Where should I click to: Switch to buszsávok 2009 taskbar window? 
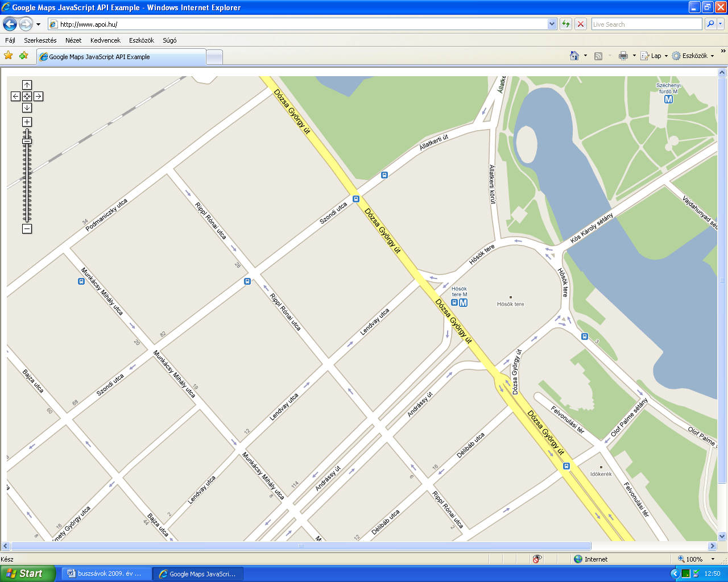pyautogui.click(x=107, y=573)
